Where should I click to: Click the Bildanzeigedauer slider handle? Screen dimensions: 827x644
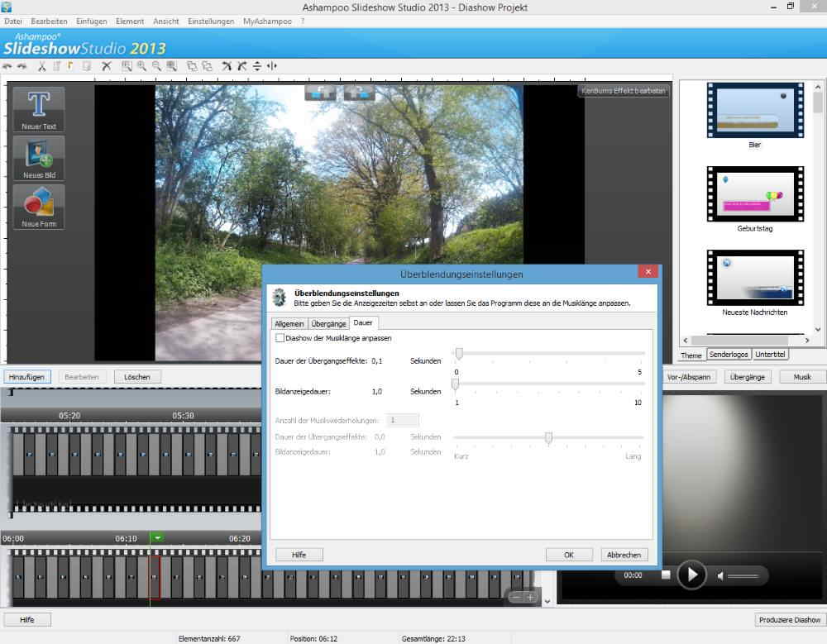[455, 384]
